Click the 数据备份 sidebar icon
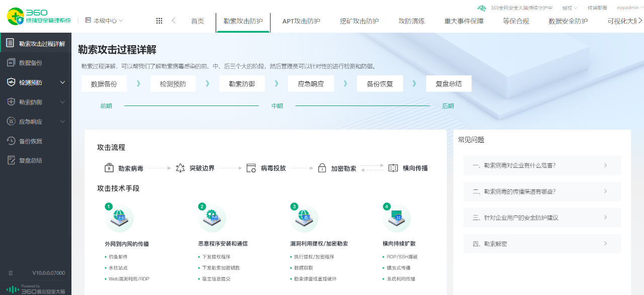Viewport: 644px width, 295px height. click(11, 63)
